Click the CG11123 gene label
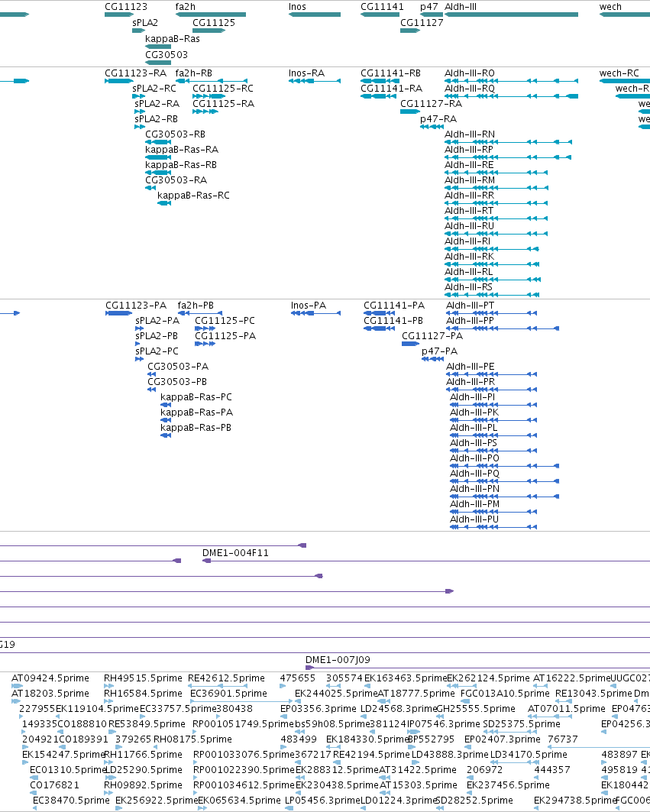The image size is (650, 812). click(x=126, y=7)
